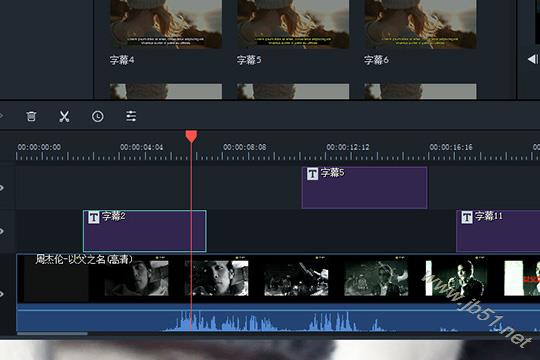The width and height of the screenshot is (540, 360).
Task: Select the 字幕6 subtitle thumbnail
Action: point(420,24)
